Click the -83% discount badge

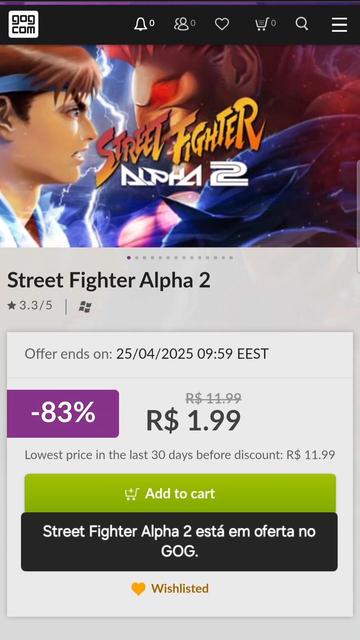click(63, 413)
